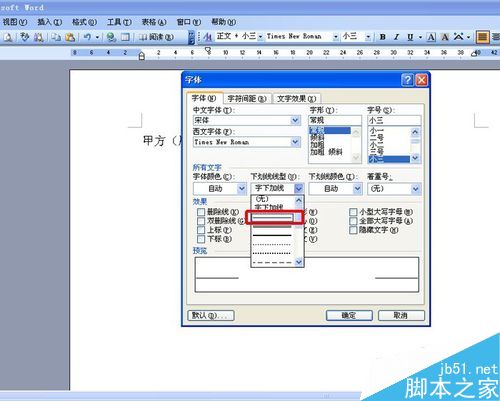Click the styles and formatting icon

coord(208,37)
